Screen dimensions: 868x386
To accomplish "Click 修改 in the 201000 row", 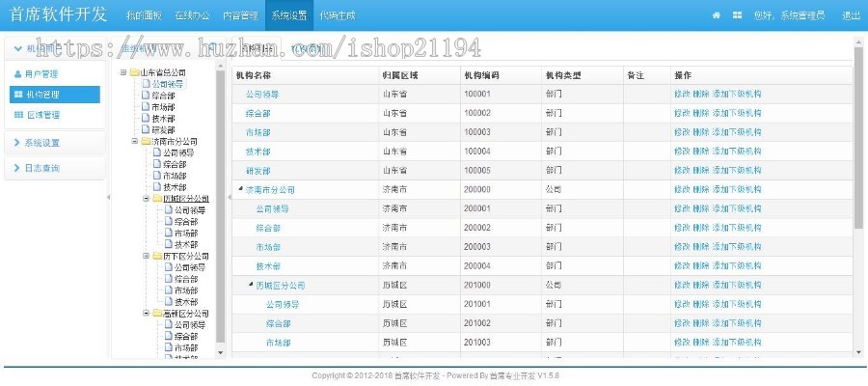I will coord(682,286).
